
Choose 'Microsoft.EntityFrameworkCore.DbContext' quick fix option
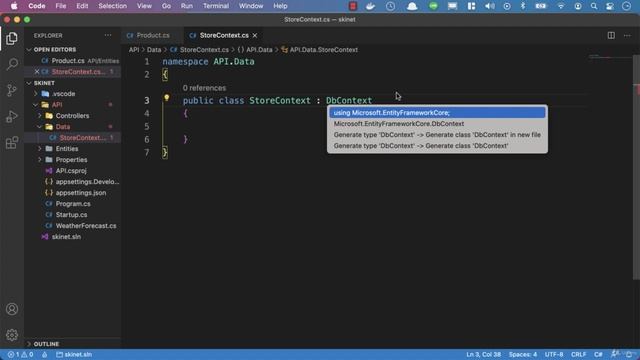437,124
